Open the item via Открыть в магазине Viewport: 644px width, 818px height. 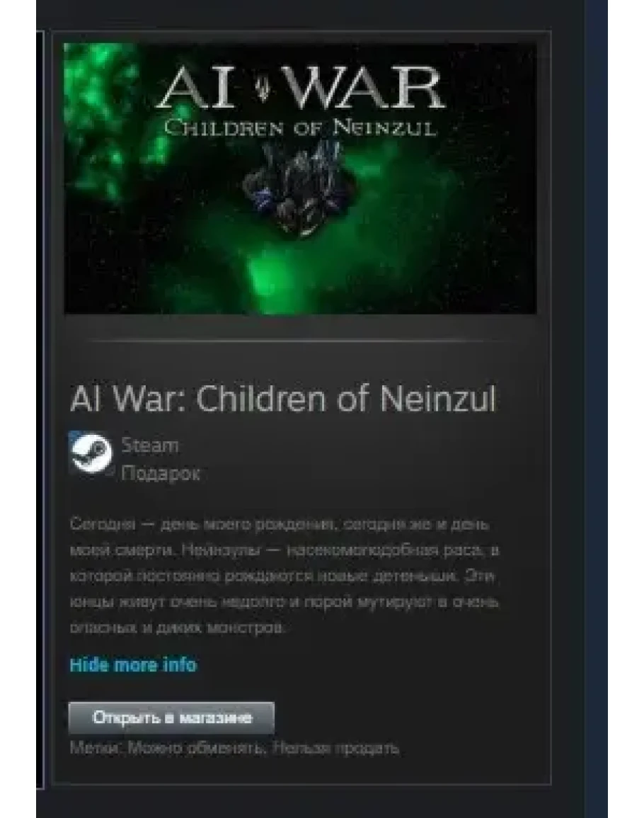click(171, 718)
